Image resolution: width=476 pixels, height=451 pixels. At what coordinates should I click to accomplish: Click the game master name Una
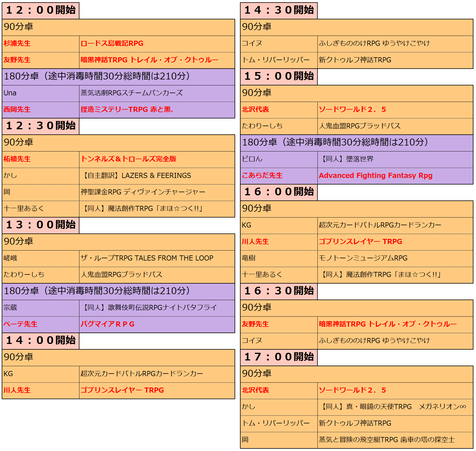pyautogui.click(x=10, y=93)
